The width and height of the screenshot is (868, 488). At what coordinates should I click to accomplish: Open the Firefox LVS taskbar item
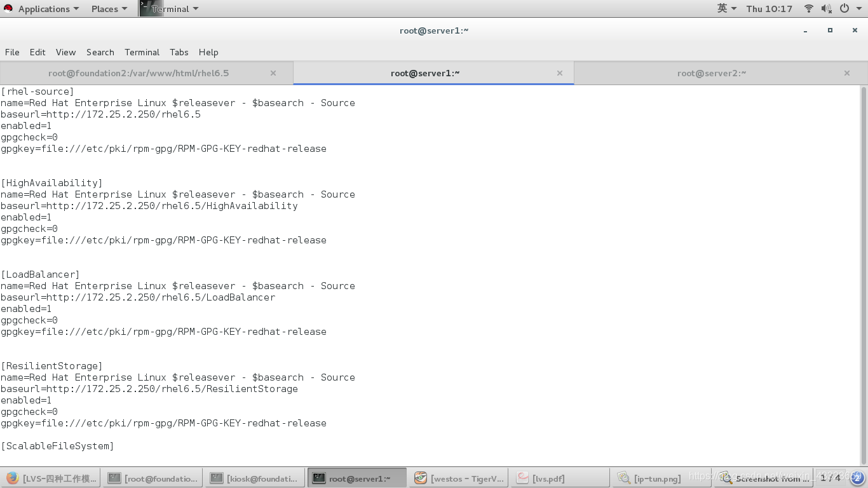click(x=51, y=478)
